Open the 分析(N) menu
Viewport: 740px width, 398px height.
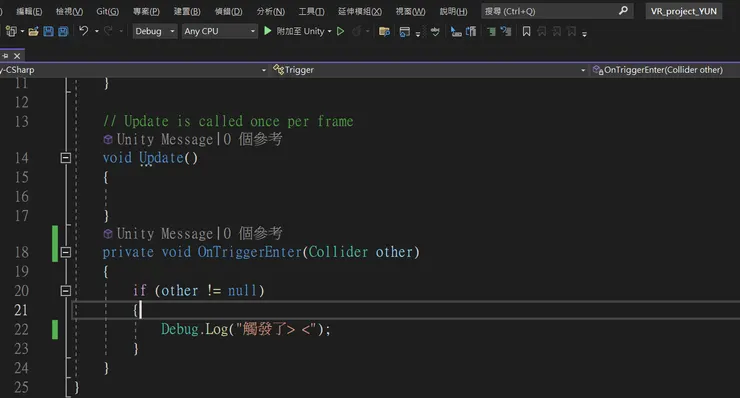[x=270, y=11]
